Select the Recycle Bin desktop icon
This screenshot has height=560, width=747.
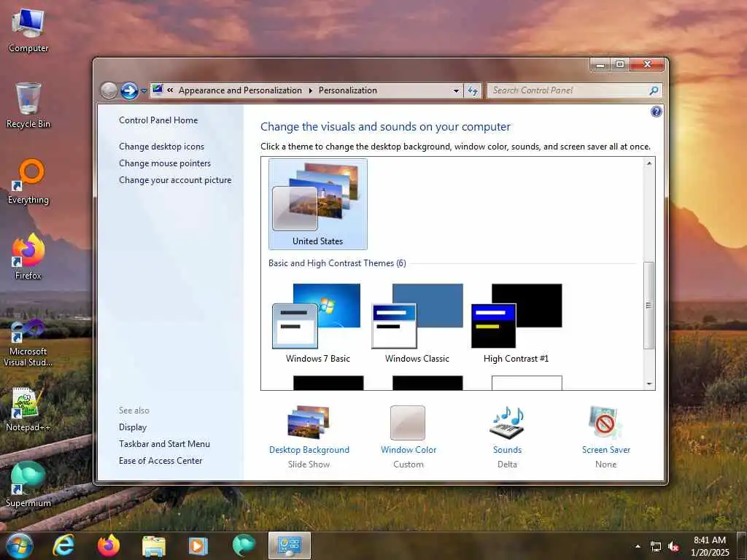pyautogui.click(x=28, y=105)
